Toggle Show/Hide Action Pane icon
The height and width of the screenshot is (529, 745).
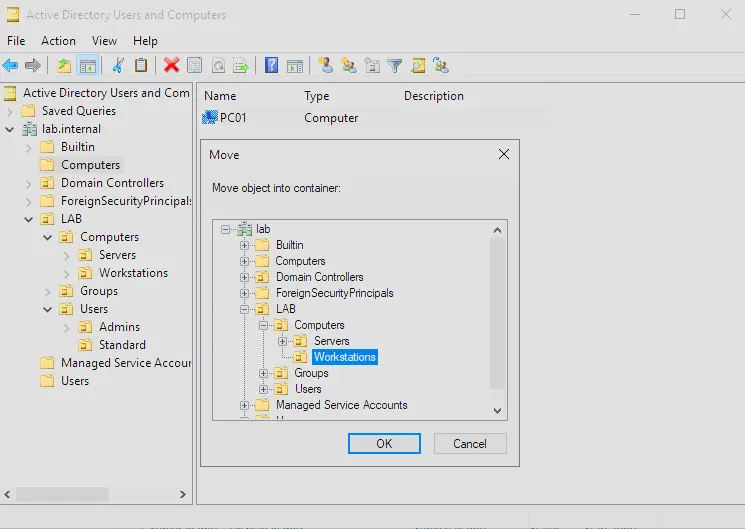pyautogui.click(x=295, y=66)
